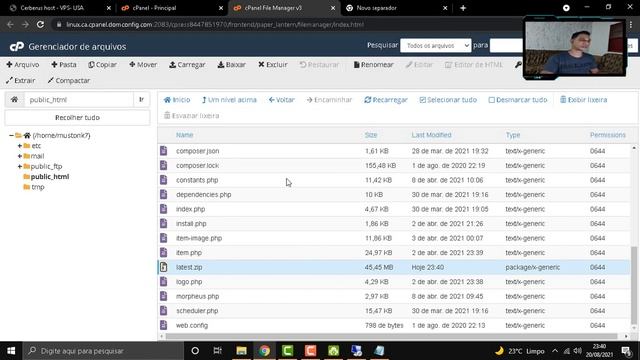This screenshot has height=360, width=640.
Task: Open the Todos os arquivos search dropdown
Action: [x=436, y=46]
